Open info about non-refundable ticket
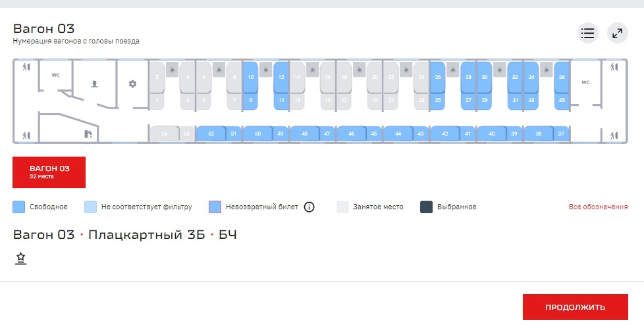This screenshot has width=644, height=331. pos(309,207)
